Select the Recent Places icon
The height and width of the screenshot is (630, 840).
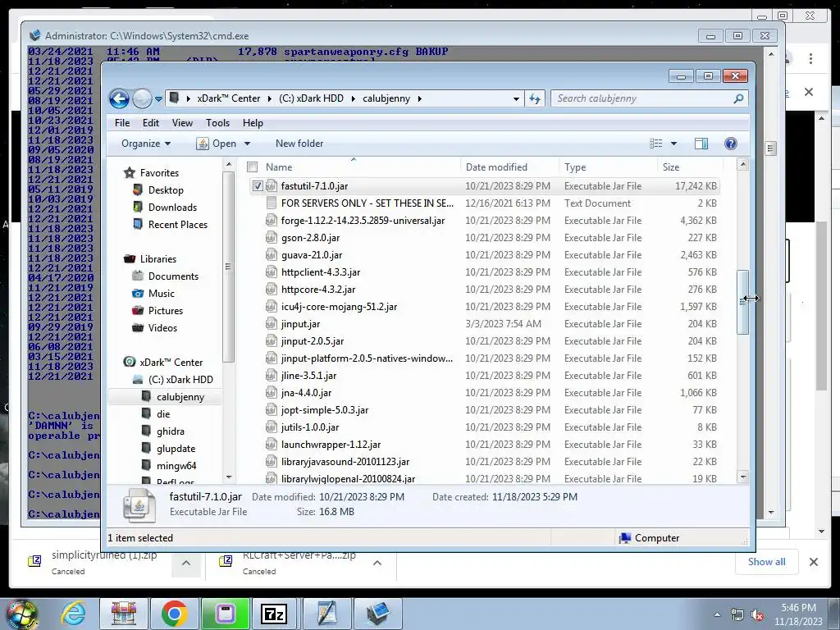[138, 225]
